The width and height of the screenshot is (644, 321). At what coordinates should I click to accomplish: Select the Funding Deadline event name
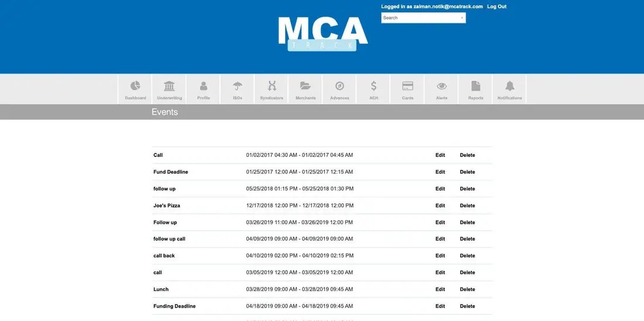click(x=174, y=306)
